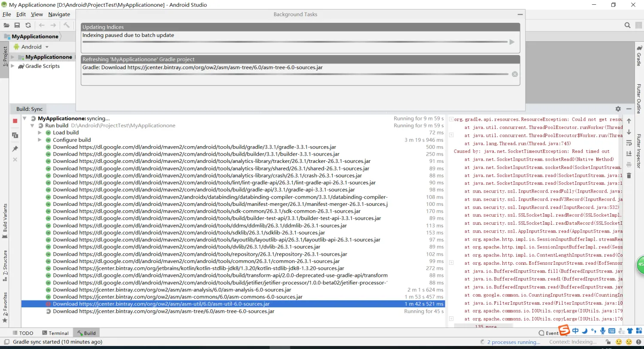Click the Toggle view icon below stop button

pos(15,135)
